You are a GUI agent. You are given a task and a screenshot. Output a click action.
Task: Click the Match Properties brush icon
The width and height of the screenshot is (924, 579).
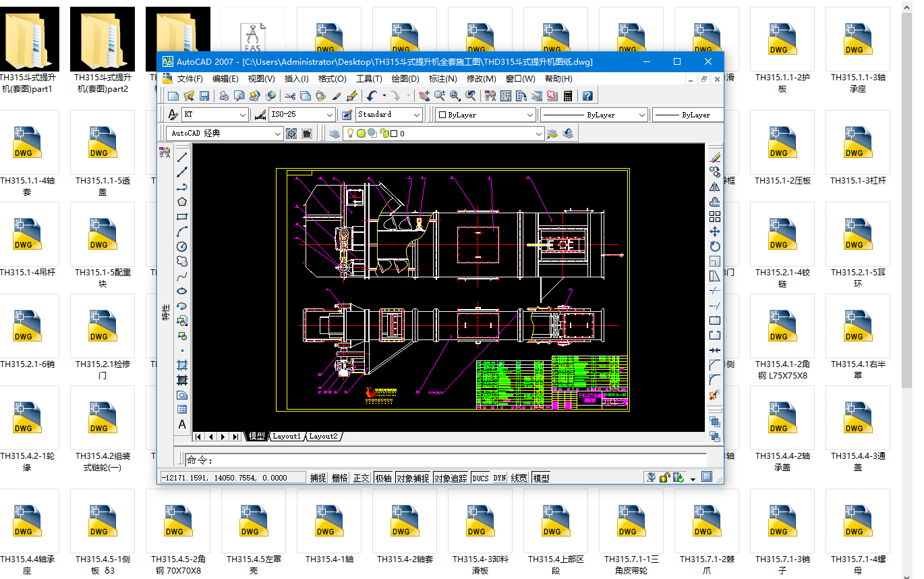pos(337,96)
